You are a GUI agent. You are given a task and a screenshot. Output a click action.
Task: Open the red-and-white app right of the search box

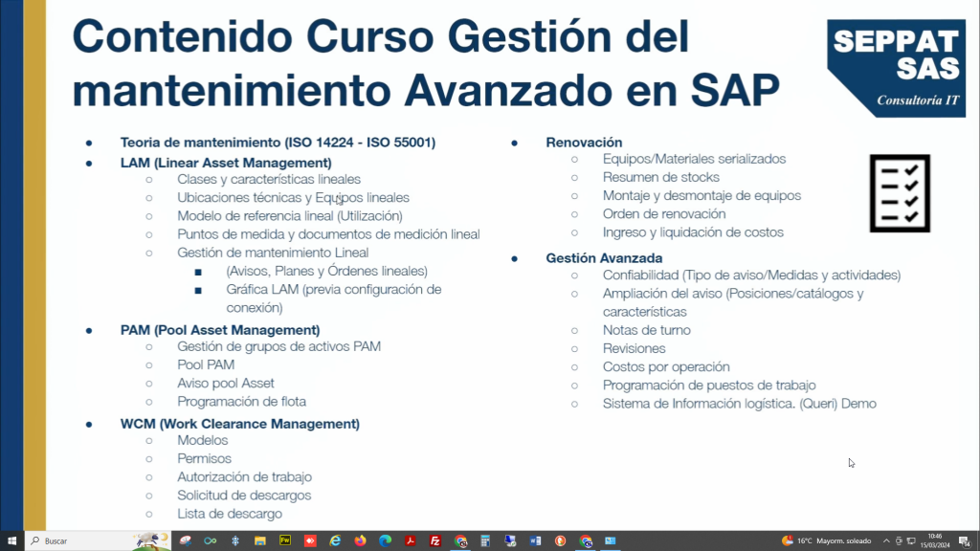point(186,541)
